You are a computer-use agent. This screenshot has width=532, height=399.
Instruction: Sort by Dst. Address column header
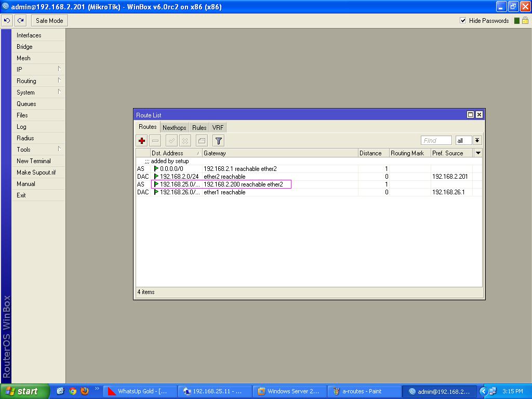click(176, 153)
